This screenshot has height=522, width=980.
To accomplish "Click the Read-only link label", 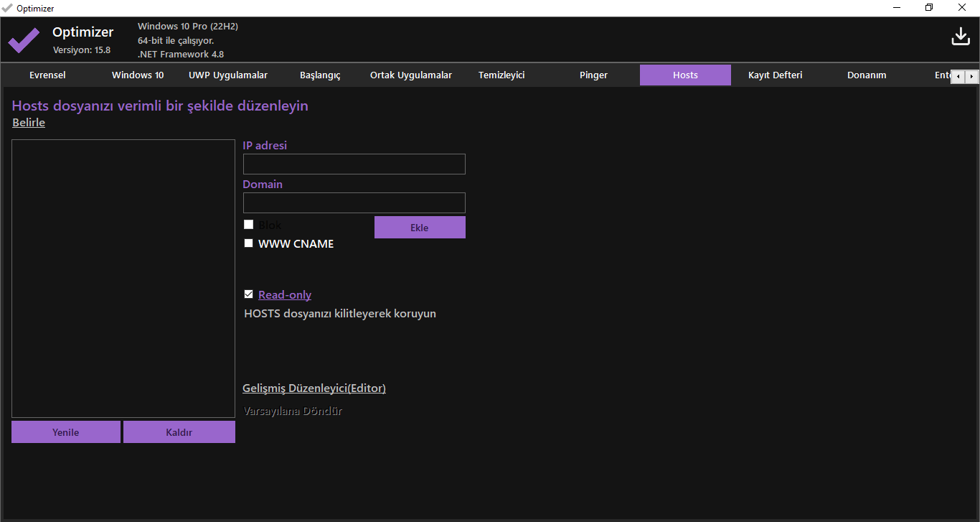I will coord(285,295).
